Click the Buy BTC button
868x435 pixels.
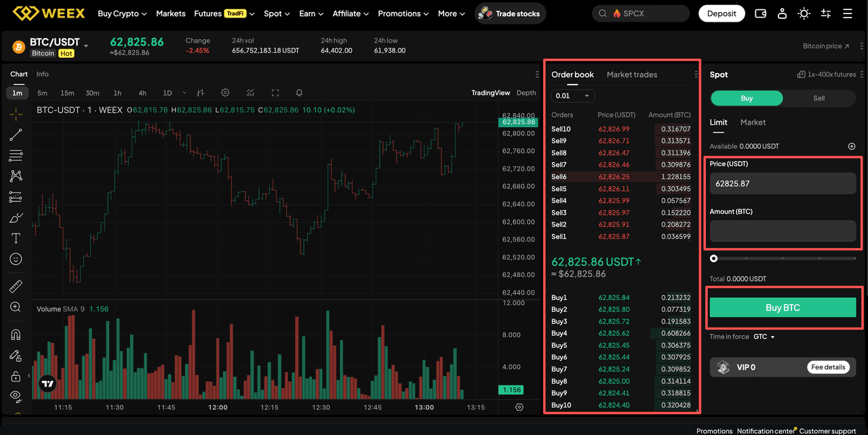[783, 308]
